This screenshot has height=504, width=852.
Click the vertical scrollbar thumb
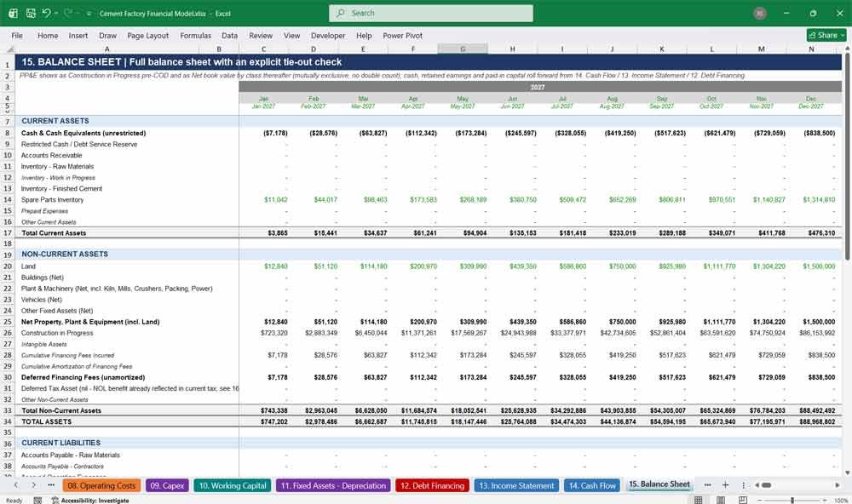click(x=847, y=157)
